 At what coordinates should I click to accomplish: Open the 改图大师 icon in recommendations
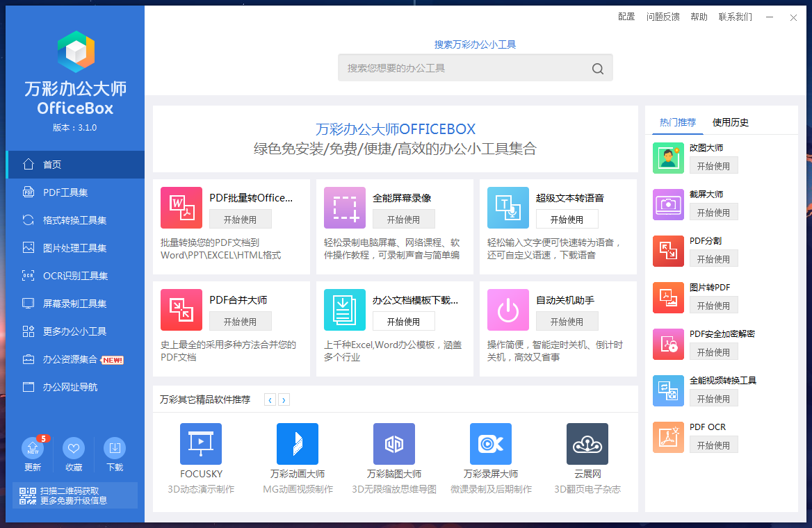click(x=668, y=158)
